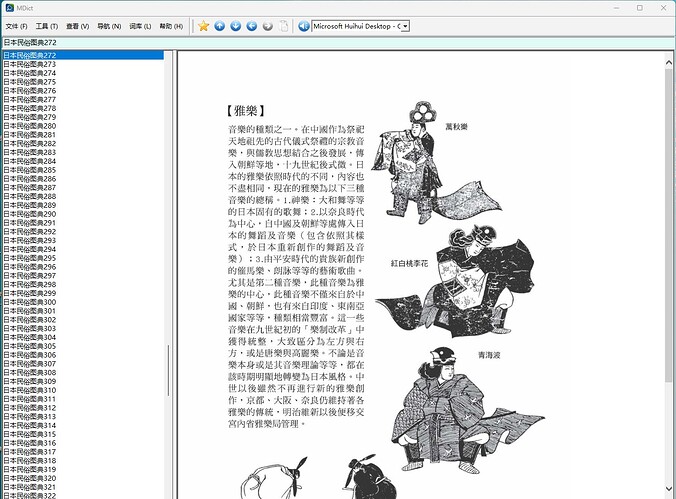Screen dimensions: 676x499
Task: Open the 词库 (L) menu
Action: click(140, 26)
